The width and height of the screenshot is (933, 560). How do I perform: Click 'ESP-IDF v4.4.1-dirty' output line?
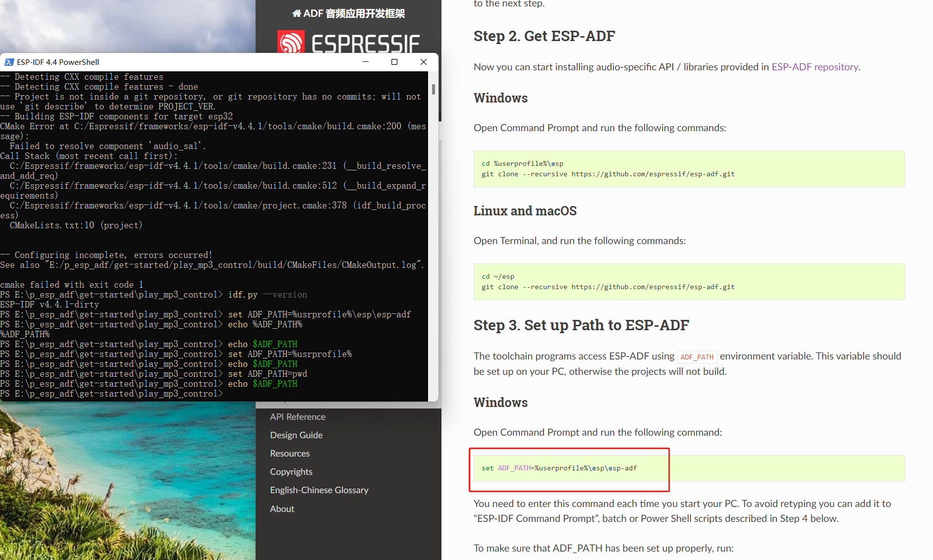click(50, 305)
